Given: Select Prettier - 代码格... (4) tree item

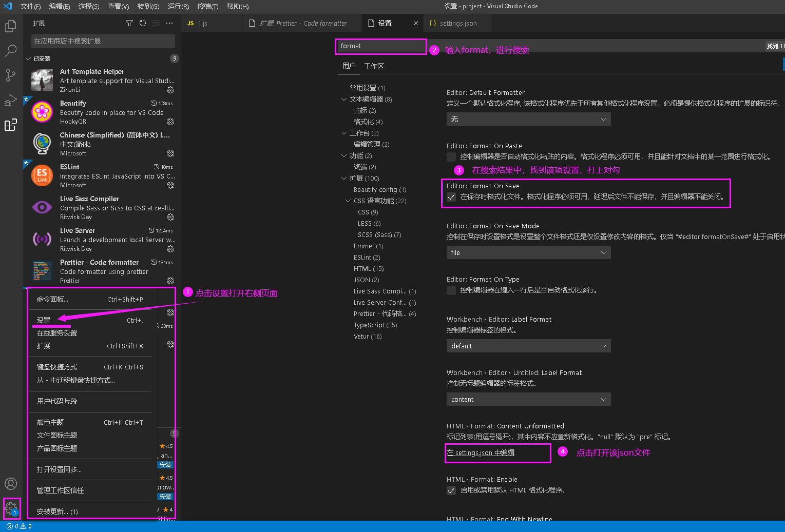Looking at the screenshot, I should coord(385,313).
